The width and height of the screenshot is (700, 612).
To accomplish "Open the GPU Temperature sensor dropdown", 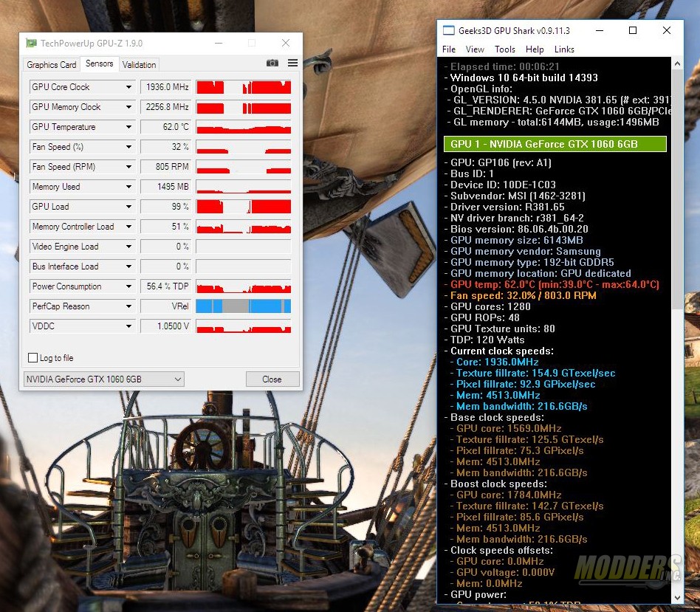I will [x=128, y=127].
